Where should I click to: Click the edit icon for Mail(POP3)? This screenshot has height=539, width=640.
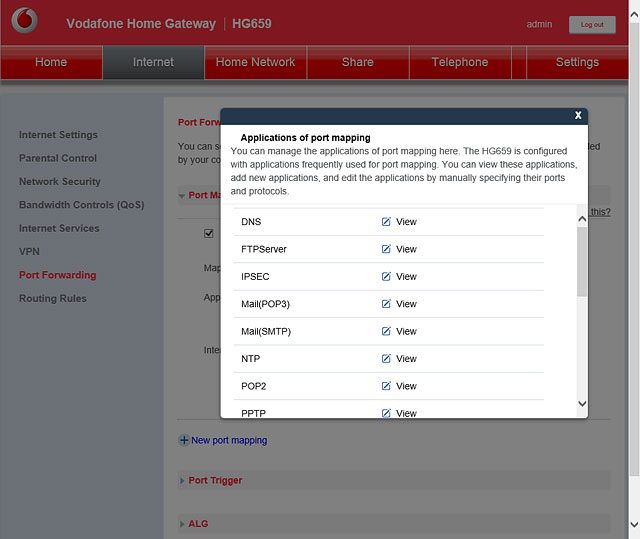(x=386, y=304)
